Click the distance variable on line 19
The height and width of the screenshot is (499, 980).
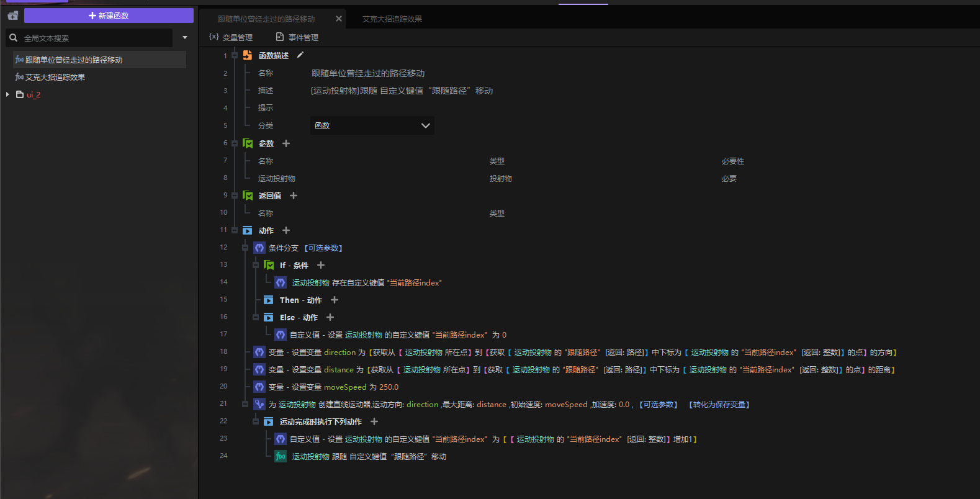click(339, 369)
